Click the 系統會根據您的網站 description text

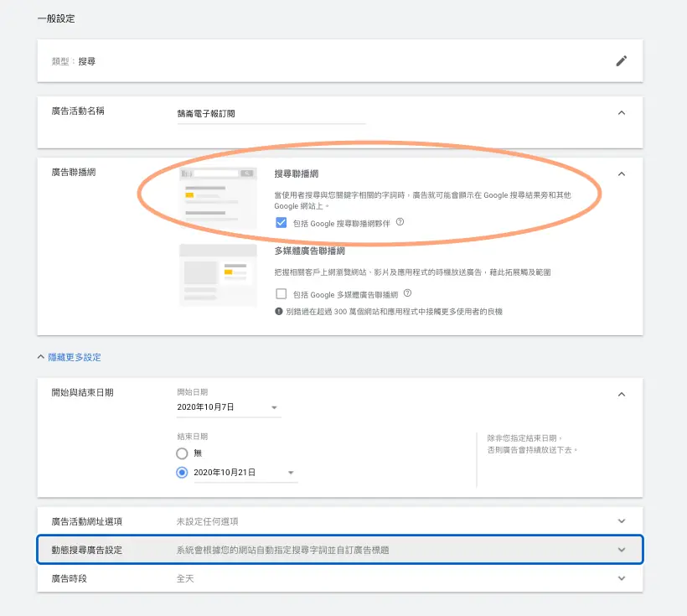coord(282,550)
